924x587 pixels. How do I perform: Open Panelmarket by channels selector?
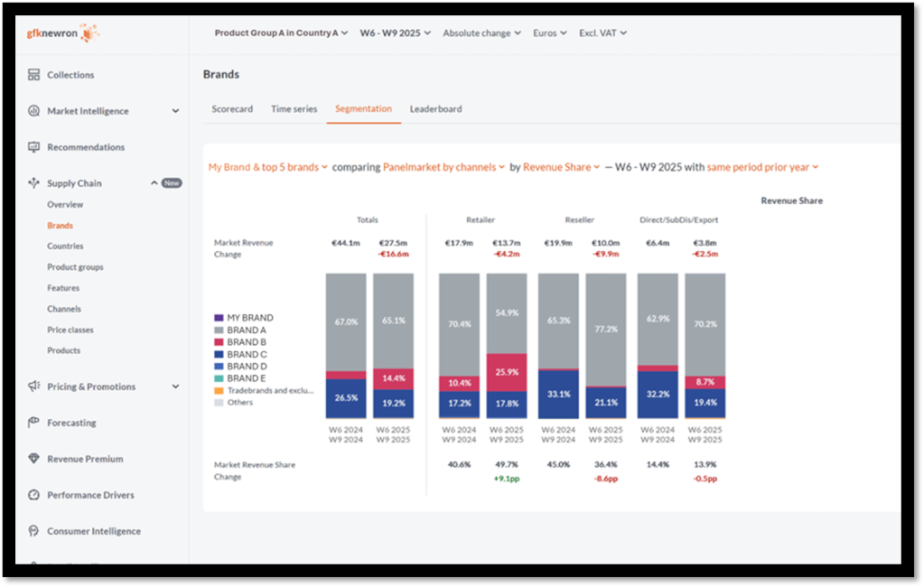coord(443,167)
